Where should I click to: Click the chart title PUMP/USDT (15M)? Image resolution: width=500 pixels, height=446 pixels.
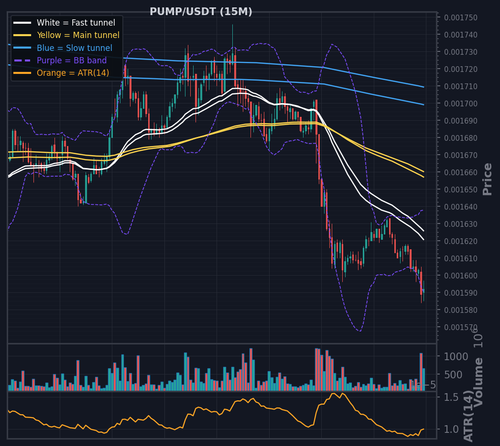[x=201, y=12]
